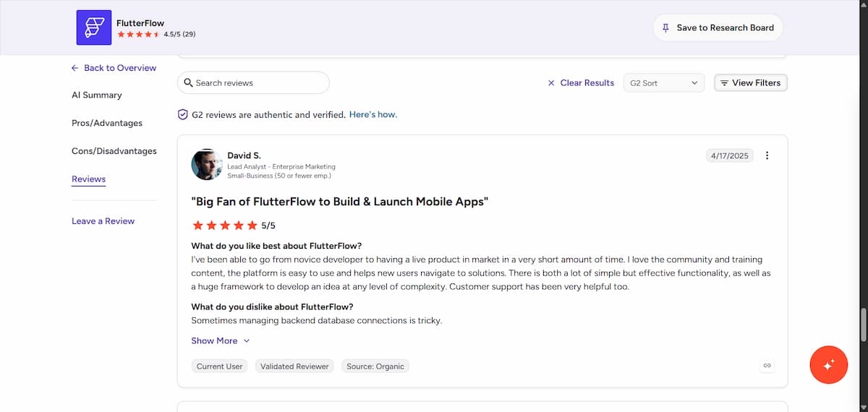The width and height of the screenshot is (868, 412).
Task: Open David S. profile photo
Action: (206, 165)
